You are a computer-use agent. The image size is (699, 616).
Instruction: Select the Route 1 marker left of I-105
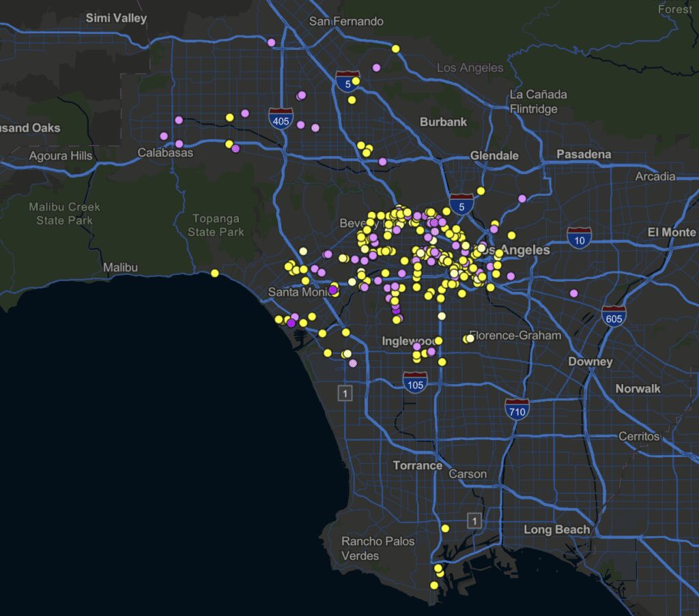345,393
